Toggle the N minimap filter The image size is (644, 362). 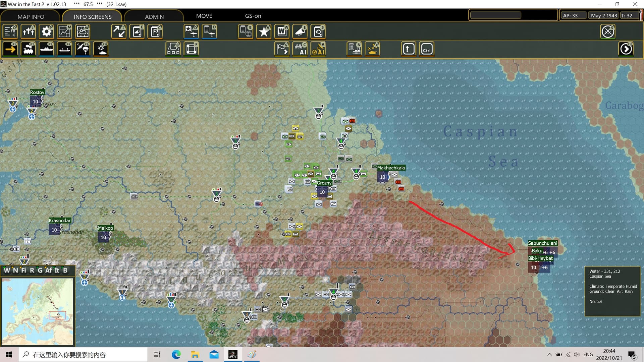(x=15, y=270)
